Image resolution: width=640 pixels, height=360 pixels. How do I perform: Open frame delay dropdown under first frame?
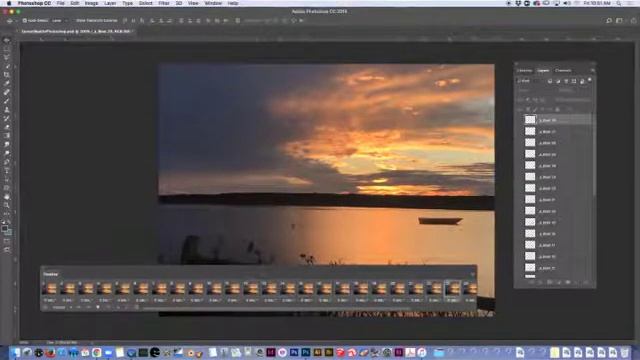pyautogui.click(x=50, y=300)
